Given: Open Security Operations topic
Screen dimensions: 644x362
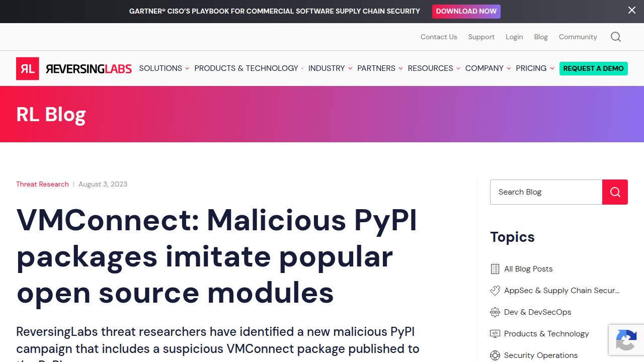Looking at the screenshot, I should pos(541,355).
